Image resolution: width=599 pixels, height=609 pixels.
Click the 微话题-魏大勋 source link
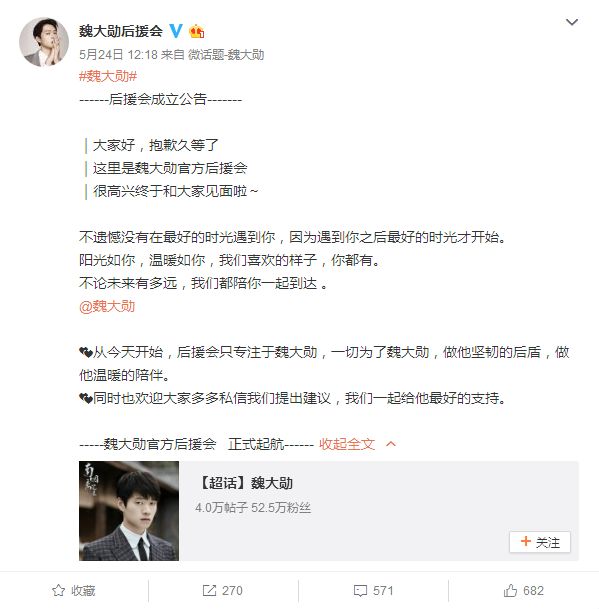226,55
